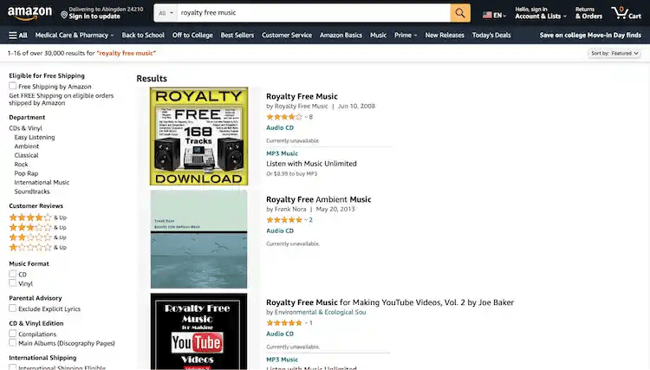Check Free Shipping by Amazon
Viewport: 650px width, 370px height.
click(13, 86)
